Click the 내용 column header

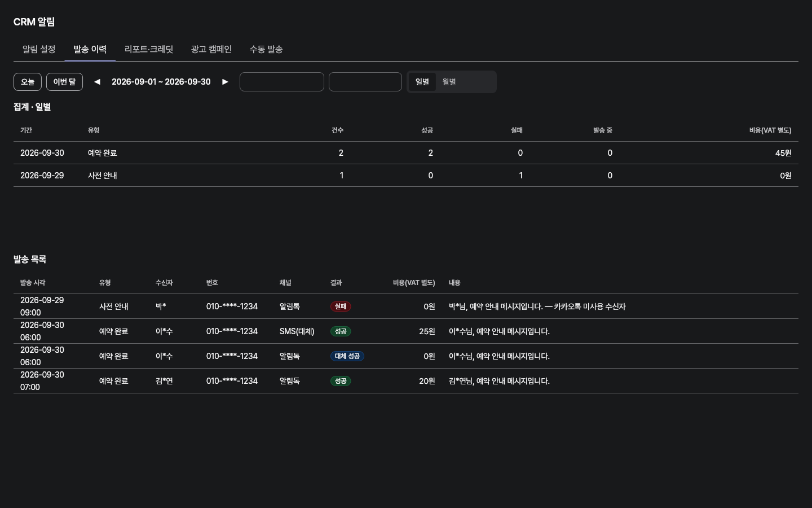454,283
